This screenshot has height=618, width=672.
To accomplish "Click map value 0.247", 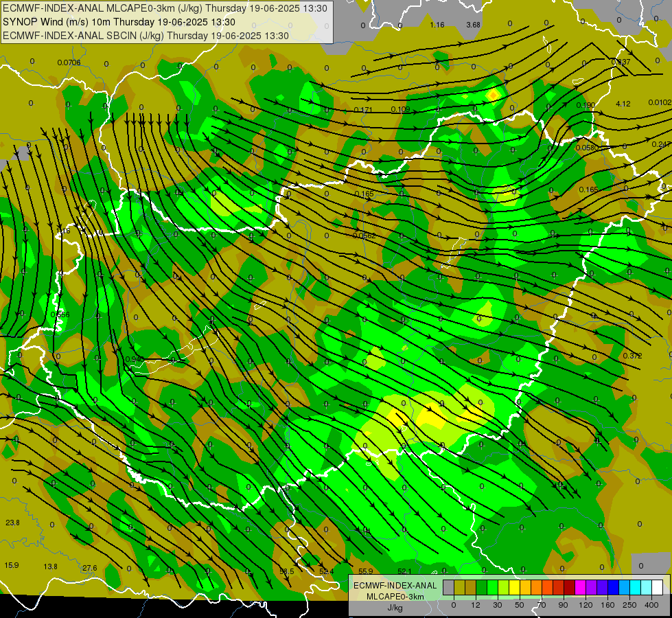I will (x=661, y=144).
